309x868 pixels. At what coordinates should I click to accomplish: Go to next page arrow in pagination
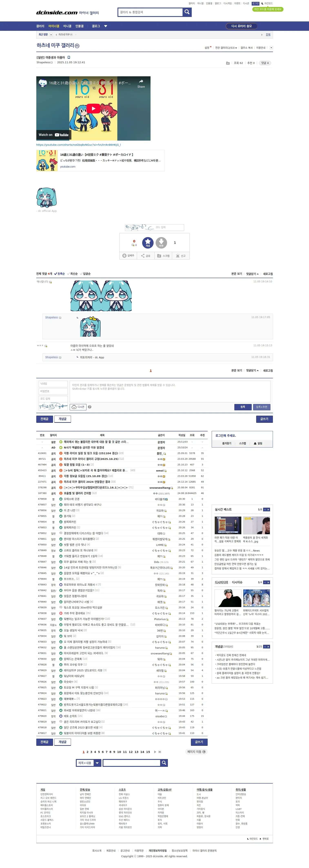coord(155,752)
